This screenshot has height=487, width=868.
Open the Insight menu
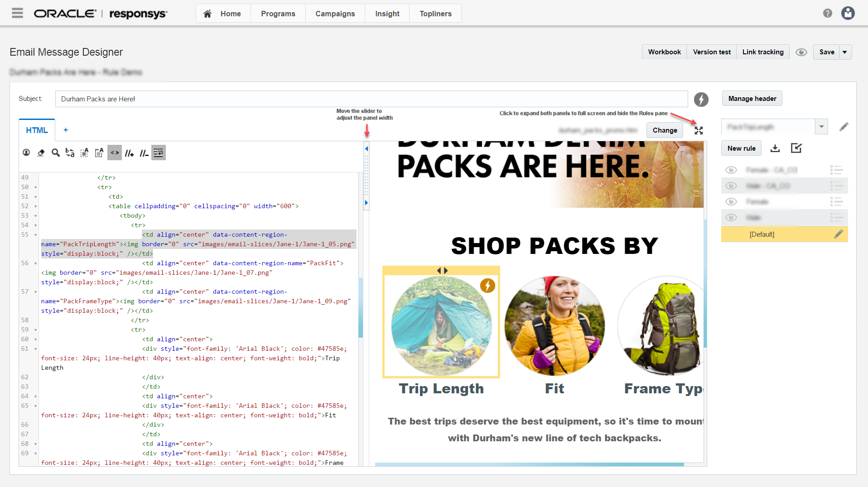point(387,14)
